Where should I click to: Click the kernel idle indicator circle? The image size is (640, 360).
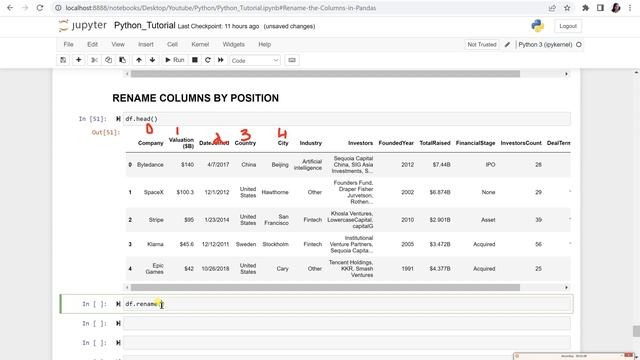(x=579, y=44)
